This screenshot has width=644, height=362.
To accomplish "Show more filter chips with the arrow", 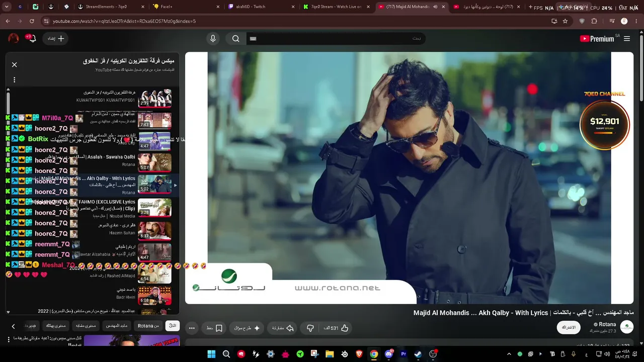I will (14, 326).
